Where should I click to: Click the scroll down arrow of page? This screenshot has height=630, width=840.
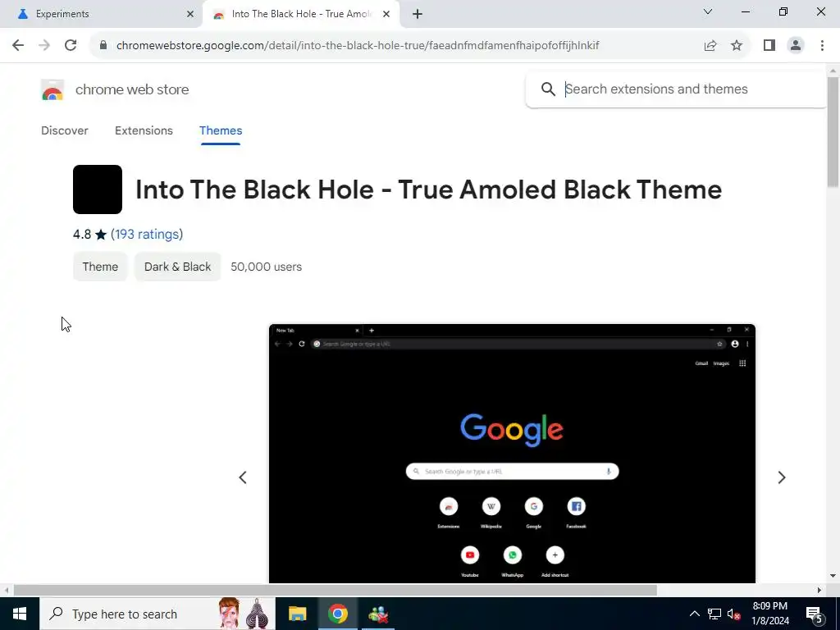tap(833, 577)
